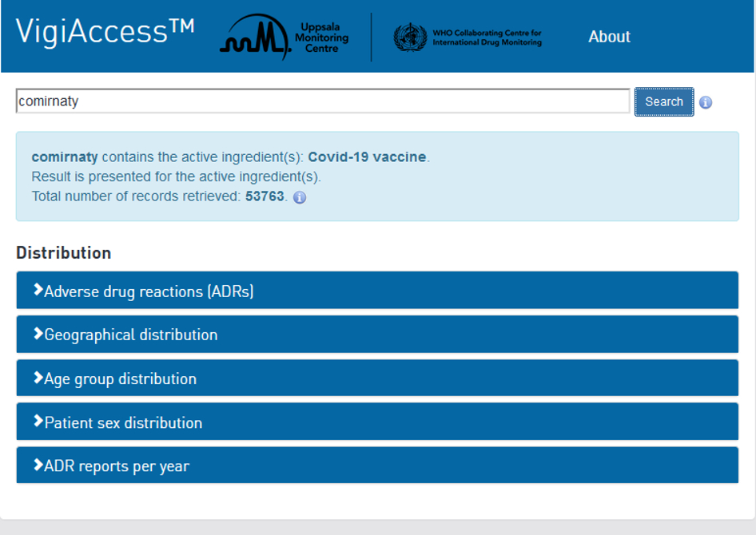Viewport: 756px width, 535px height.
Task: Click the bold Covid-19 vaccine ingredient text
Action: (x=367, y=157)
